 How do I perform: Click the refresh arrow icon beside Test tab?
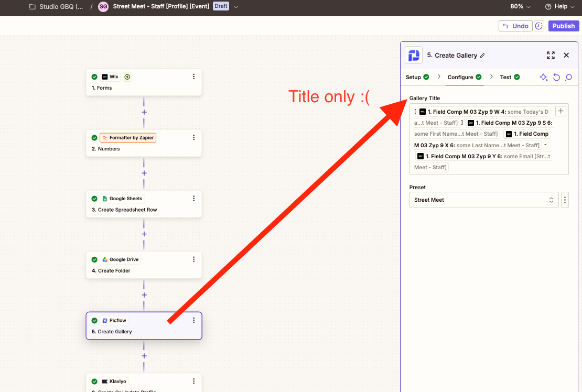pyautogui.click(x=556, y=77)
